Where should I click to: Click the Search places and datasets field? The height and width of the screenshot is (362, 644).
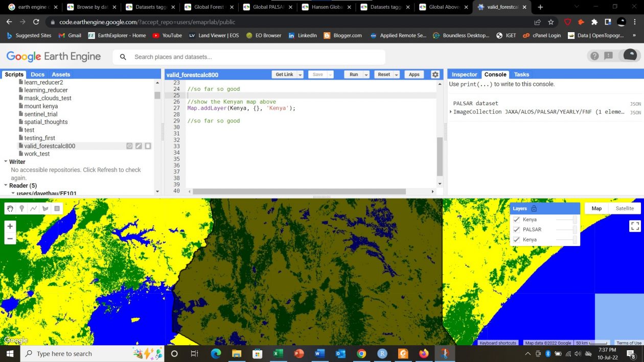(x=249, y=57)
